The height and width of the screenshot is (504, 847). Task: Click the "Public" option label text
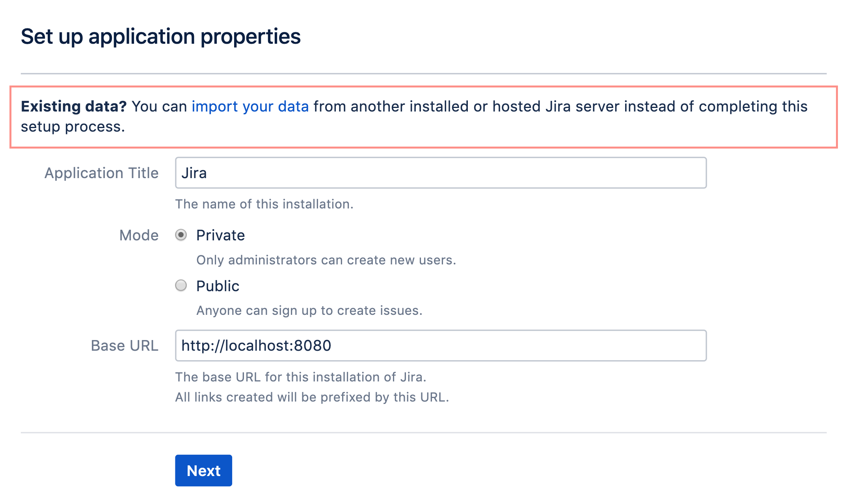tap(218, 286)
